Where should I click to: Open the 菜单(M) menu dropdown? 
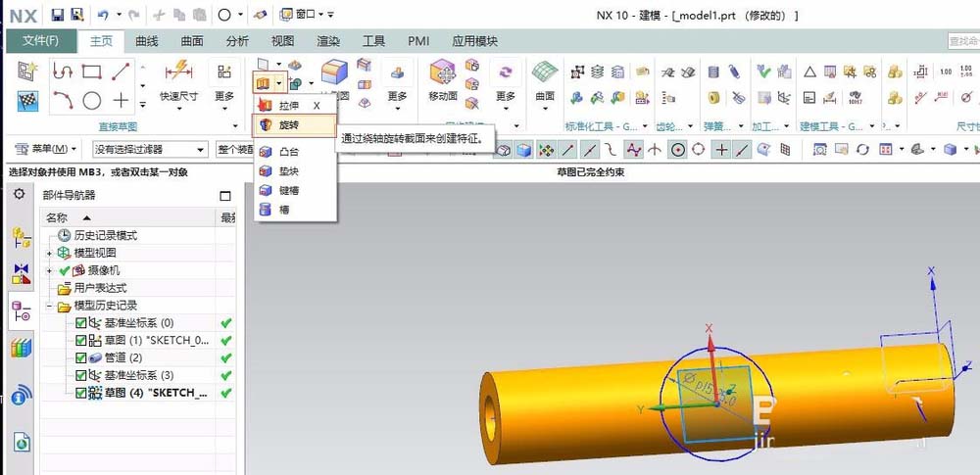tap(47, 149)
